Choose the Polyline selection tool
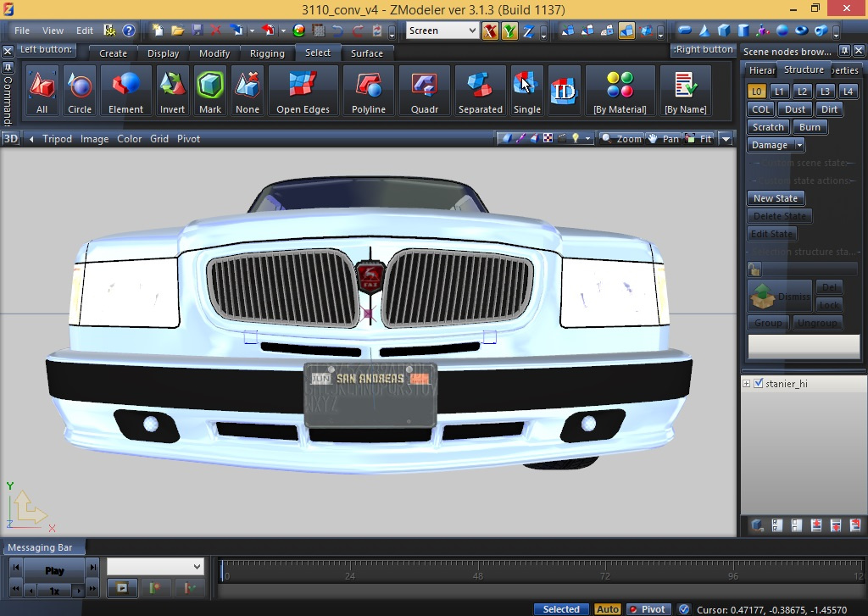 (368, 91)
